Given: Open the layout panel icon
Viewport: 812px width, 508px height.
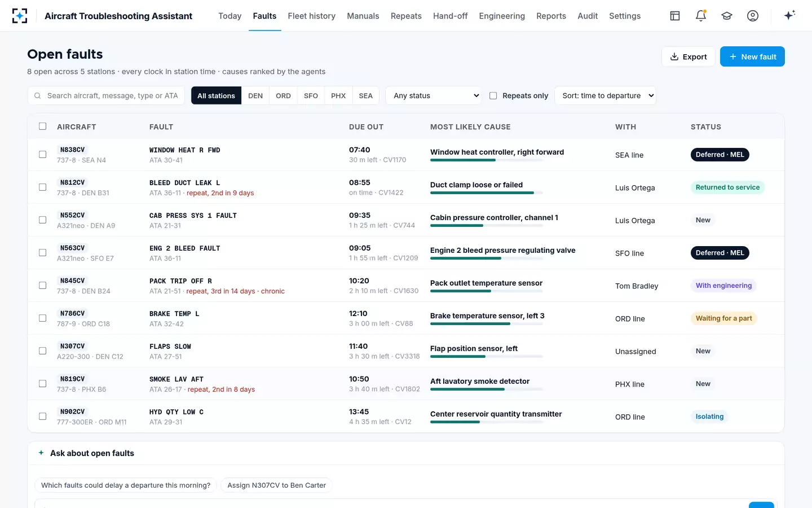Looking at the screenshot, I should (675, 16).
